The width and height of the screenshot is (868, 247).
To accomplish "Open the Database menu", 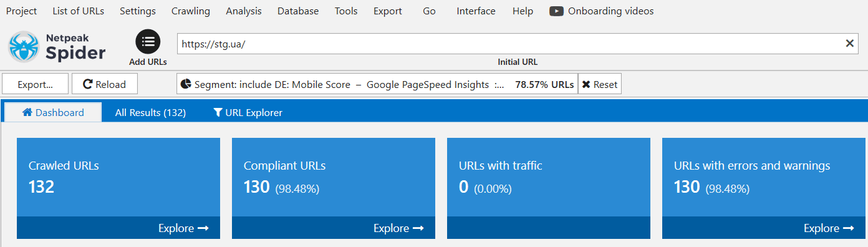I will point(298,11).
